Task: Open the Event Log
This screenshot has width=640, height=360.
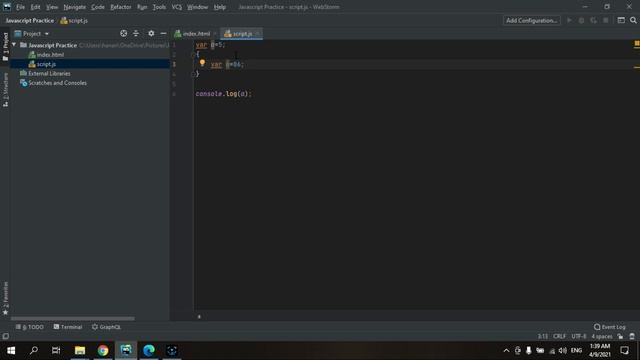Action: [609, 327]
